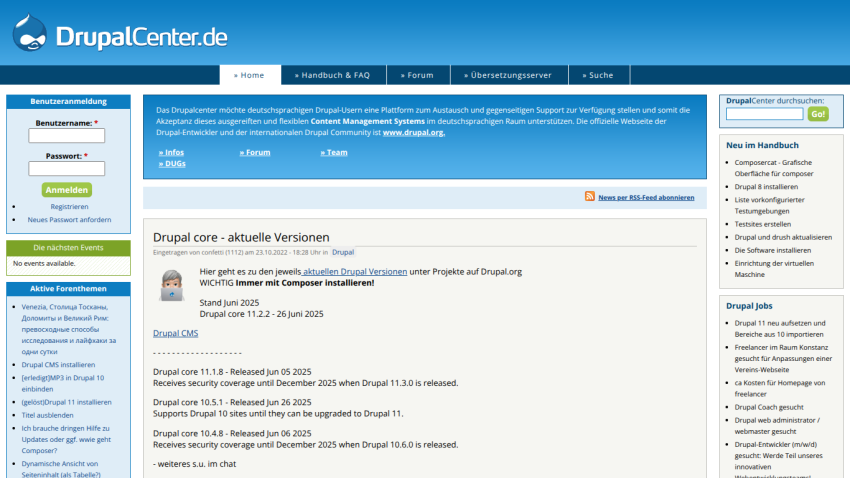850x478 pixels.
Task: Click the DrupalCenter.de droplet logo
Action: [x=30, y=33]
